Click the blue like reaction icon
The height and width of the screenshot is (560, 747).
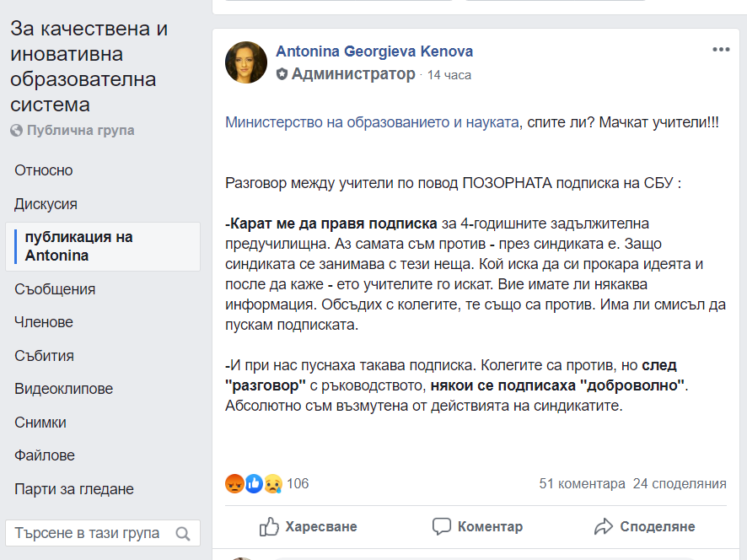tap(254, 483)
